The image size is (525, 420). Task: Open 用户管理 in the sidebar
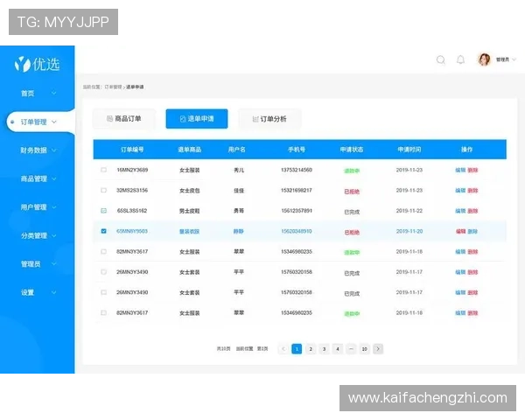point(33,207)
